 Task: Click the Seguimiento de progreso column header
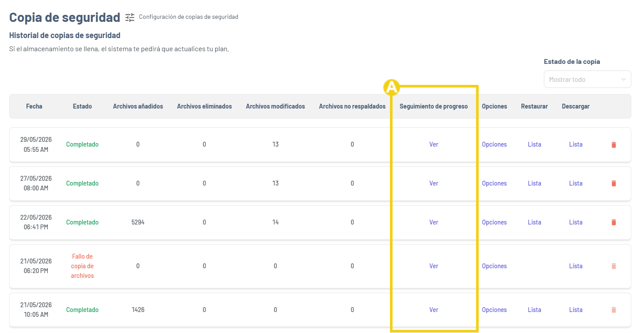tap(434, 106)
